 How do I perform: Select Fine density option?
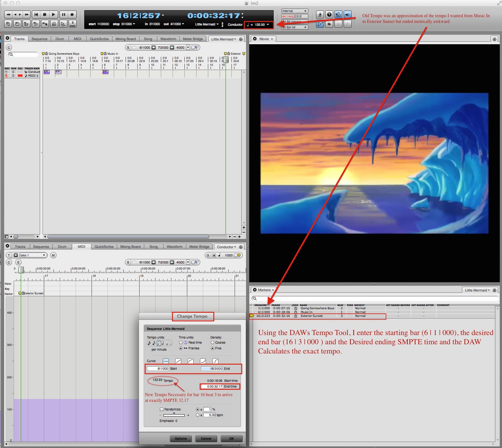pyautogui.click(x=212, y=348)
